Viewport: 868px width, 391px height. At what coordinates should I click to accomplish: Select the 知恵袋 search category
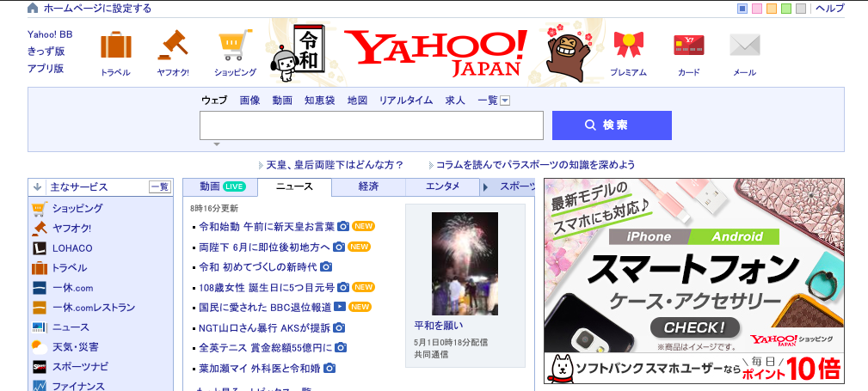(x=320, y=101)
